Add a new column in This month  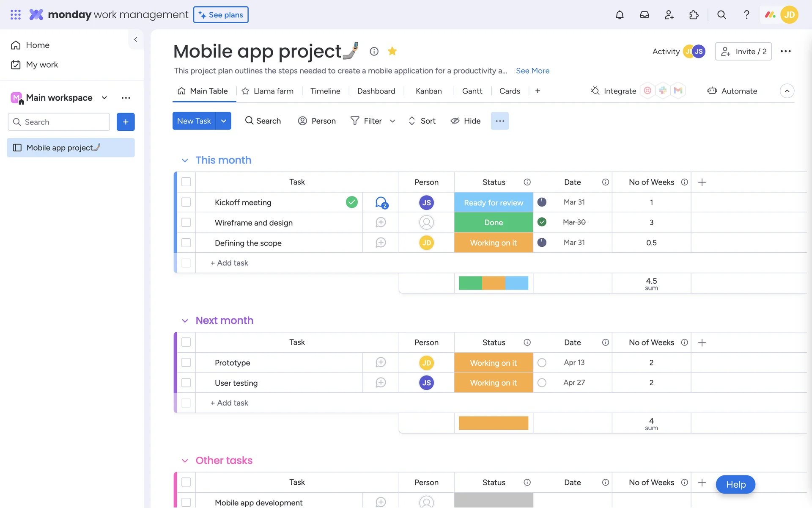[702, 182]
